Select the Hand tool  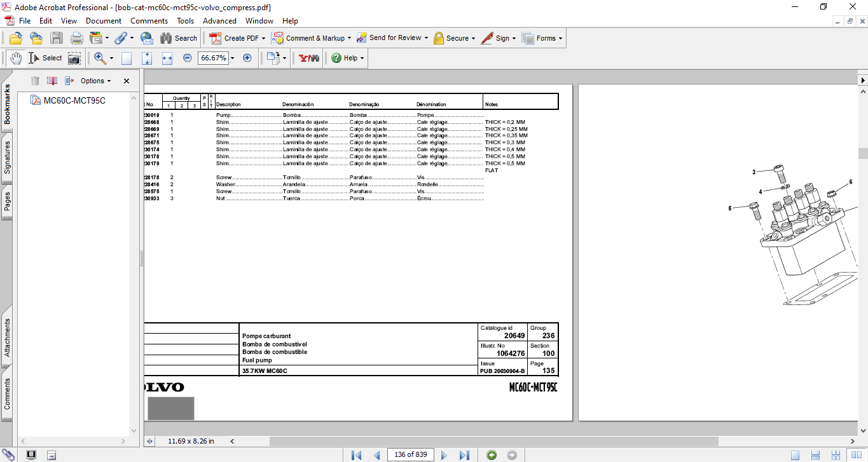pos(15,58)
